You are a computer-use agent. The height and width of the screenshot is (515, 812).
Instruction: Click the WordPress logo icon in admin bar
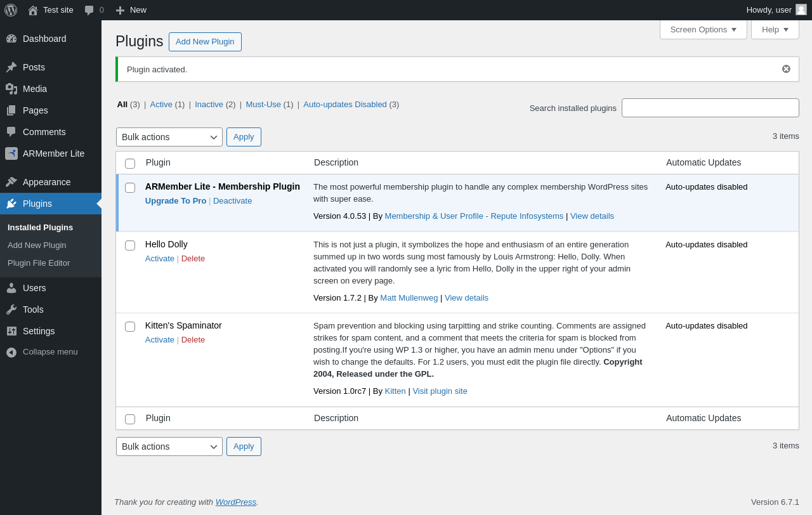click(11, 10)
